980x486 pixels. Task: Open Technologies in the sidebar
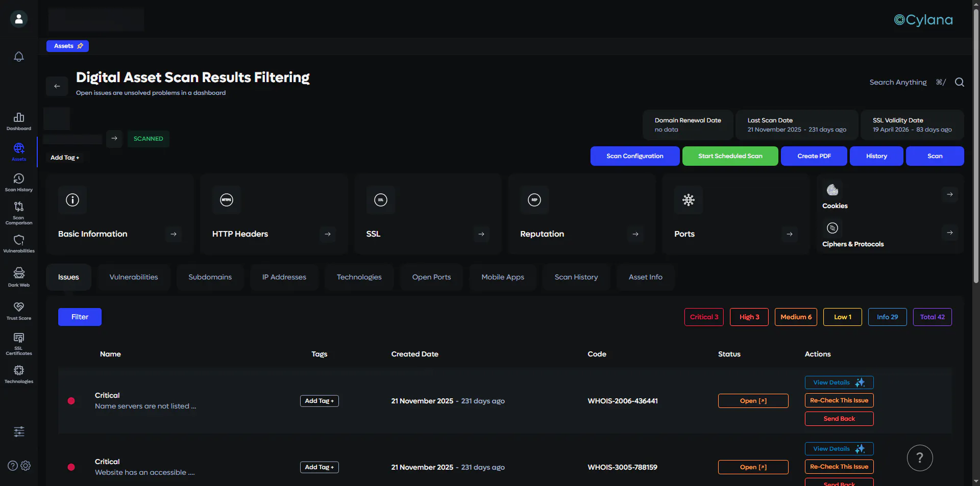pos(19,374)
